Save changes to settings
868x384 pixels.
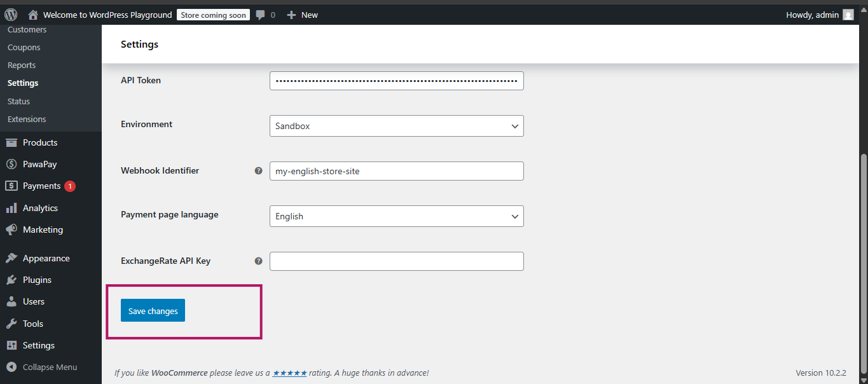153,310
